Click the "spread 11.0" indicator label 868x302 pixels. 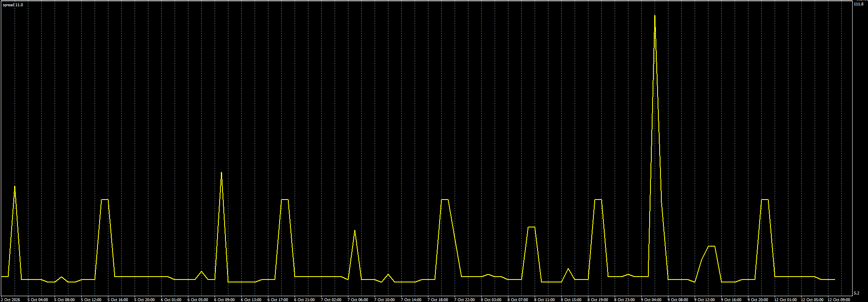click(13, 5)
